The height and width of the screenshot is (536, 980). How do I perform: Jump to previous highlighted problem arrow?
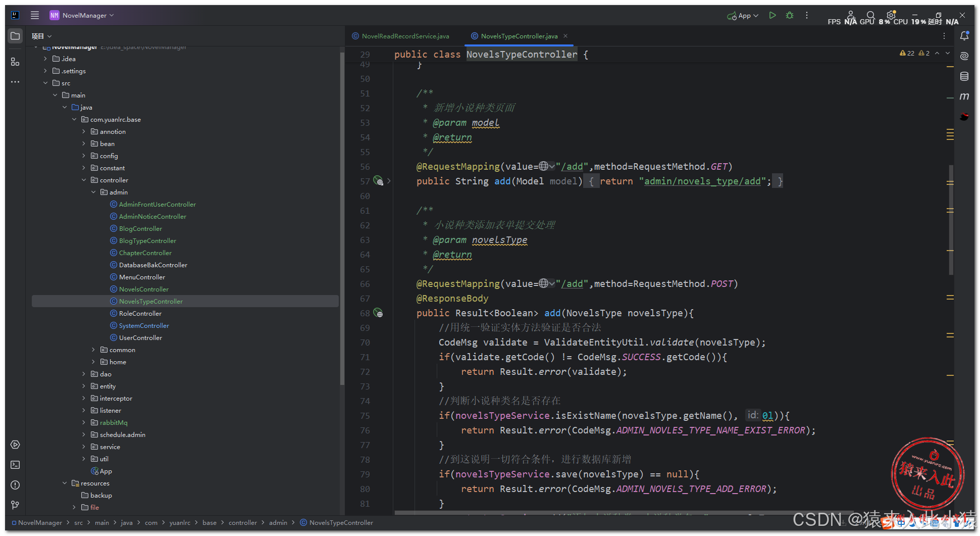click(x=937, y=53)
